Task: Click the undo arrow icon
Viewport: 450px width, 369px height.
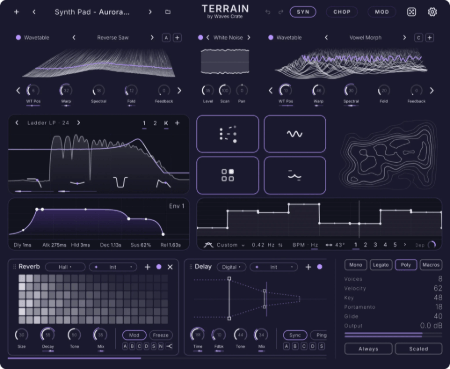Action: (268, 12)
